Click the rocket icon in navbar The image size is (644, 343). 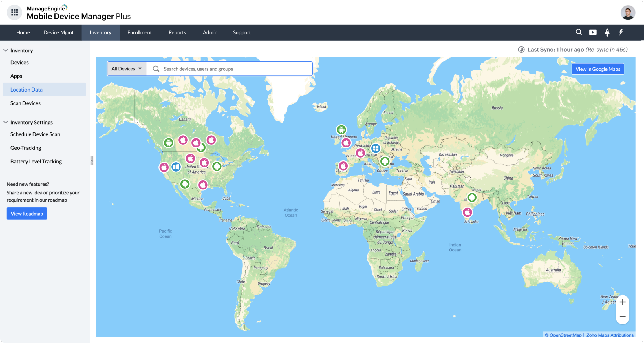click(x=607, y=32)
